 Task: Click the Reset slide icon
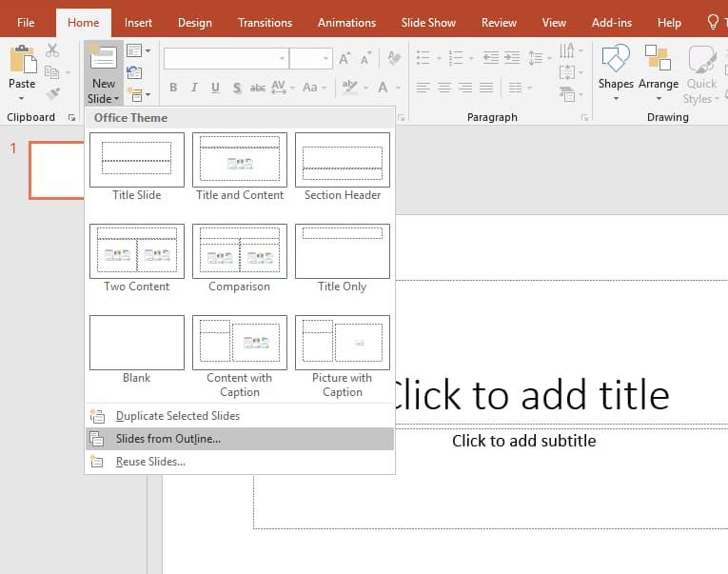tap(134, 72)
